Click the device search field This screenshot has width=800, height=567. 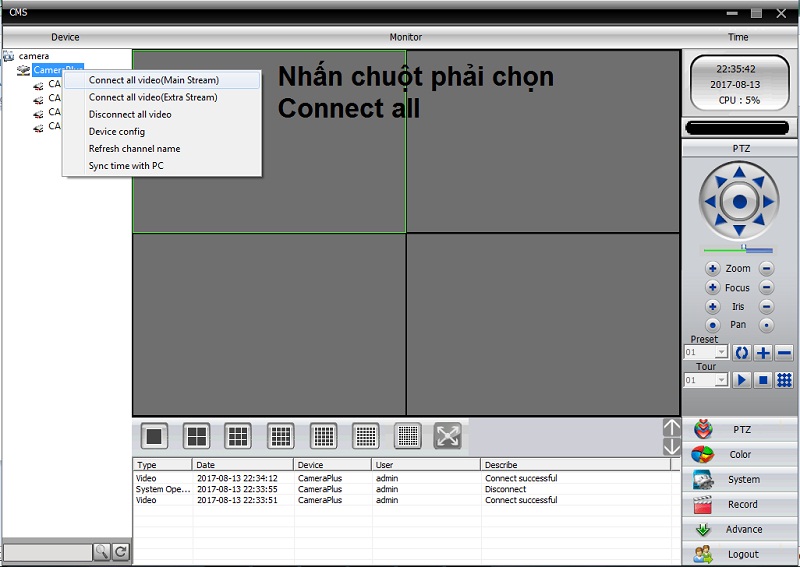click(x=47, y=552)
